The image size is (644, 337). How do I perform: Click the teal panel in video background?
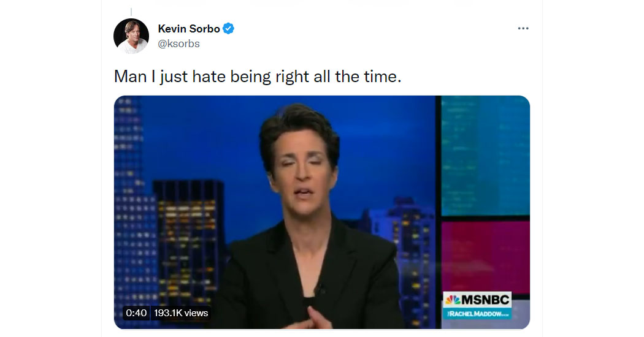(x=486, y=156)
